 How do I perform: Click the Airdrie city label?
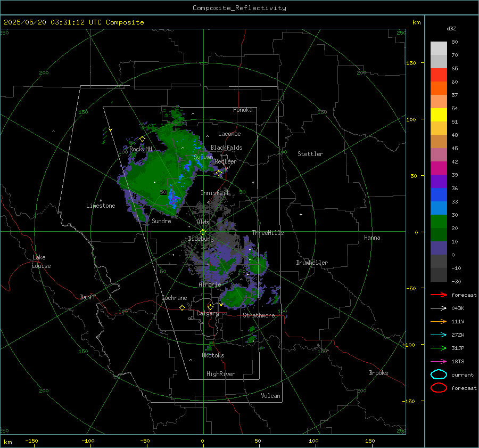(210, 284)
